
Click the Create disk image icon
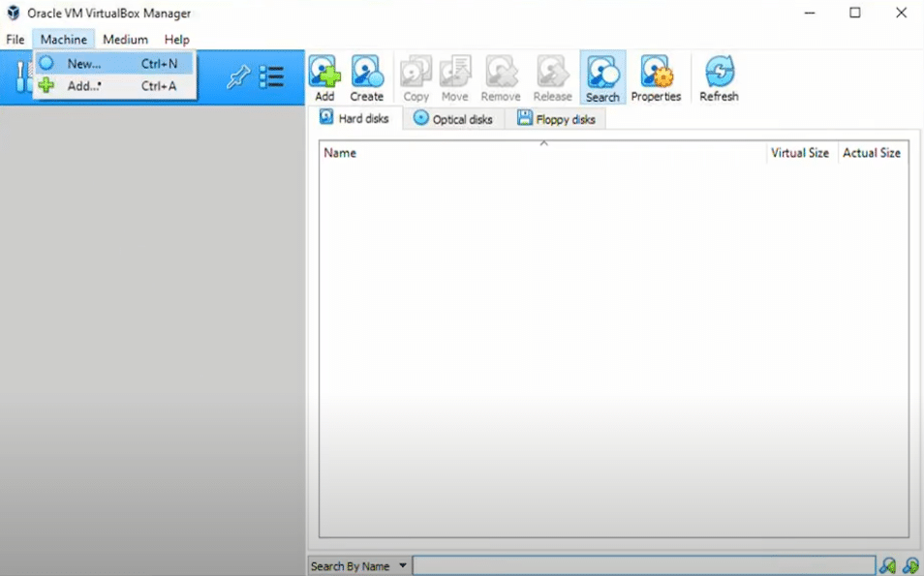click(366, 77)
